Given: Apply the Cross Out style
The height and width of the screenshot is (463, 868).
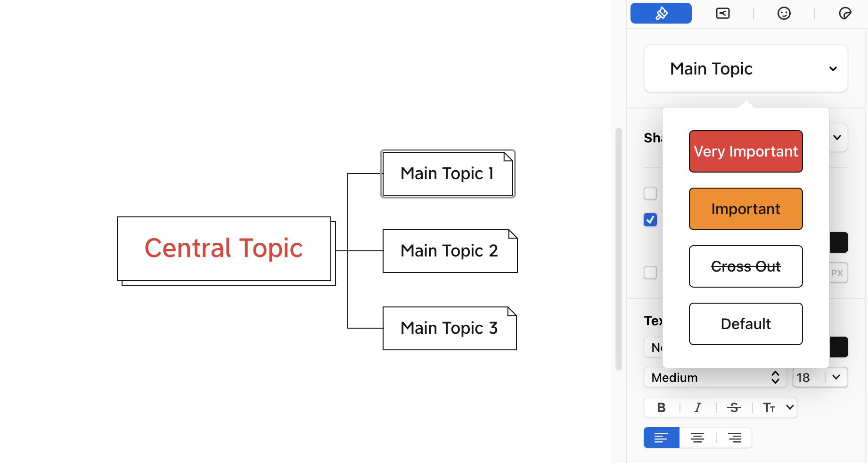Looking at the screenshot, I should [x=745, y=266].
